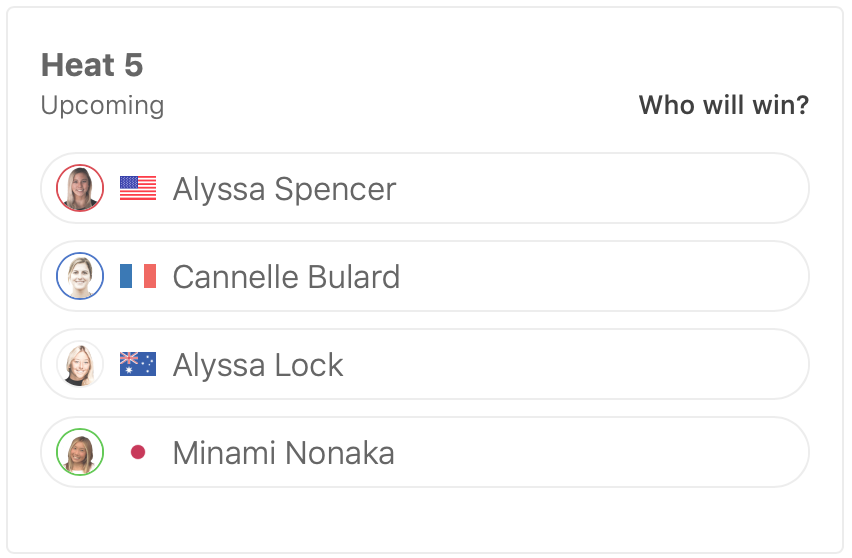
Task: Click the Alyssa Spencer name text
Action: pyautogui.click(x=284, y=189)
